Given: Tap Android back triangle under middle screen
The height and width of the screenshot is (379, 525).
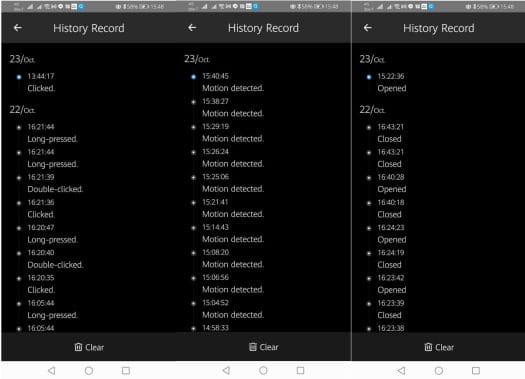Looking at the screenshot, I should point(226,371).
